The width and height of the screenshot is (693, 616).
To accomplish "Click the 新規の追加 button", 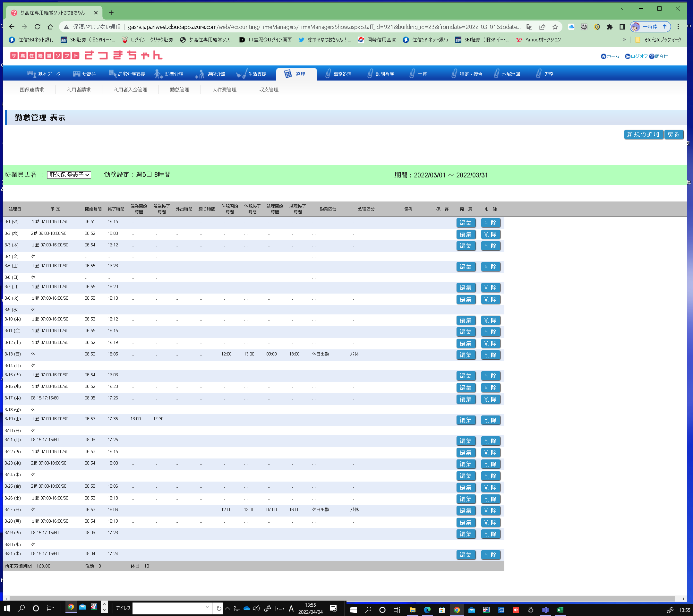I will pyautogui.click(x=643, y=135).
